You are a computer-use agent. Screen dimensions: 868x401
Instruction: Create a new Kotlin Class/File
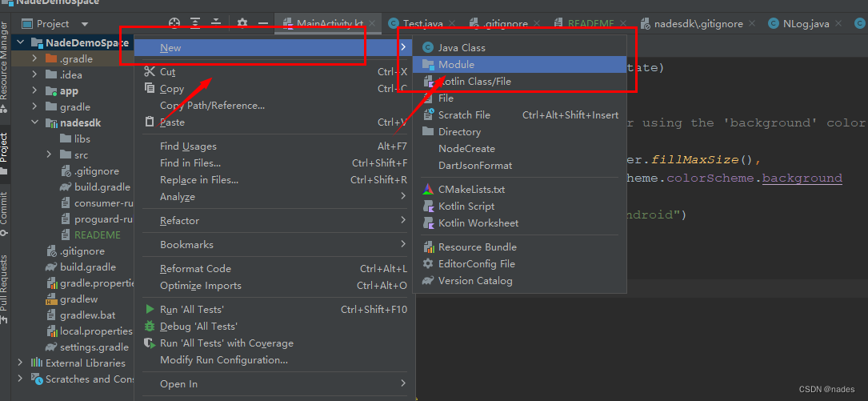pyautogui.click(x=520, y=82)
